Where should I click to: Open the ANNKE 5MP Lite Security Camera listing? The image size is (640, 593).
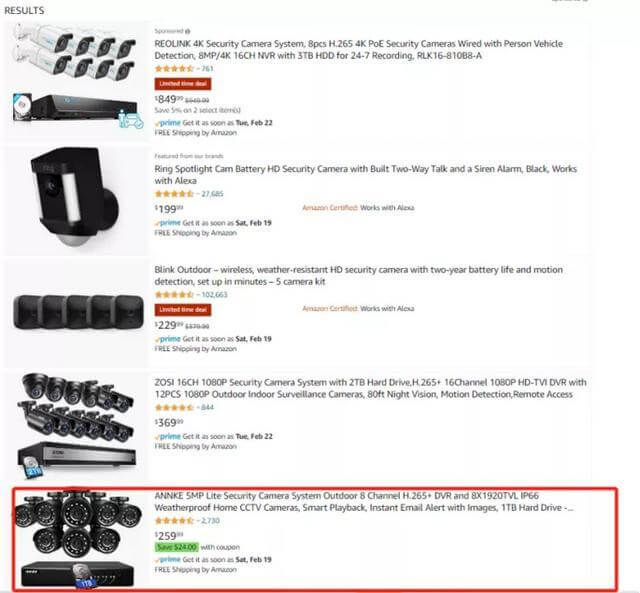click(364, 502)
